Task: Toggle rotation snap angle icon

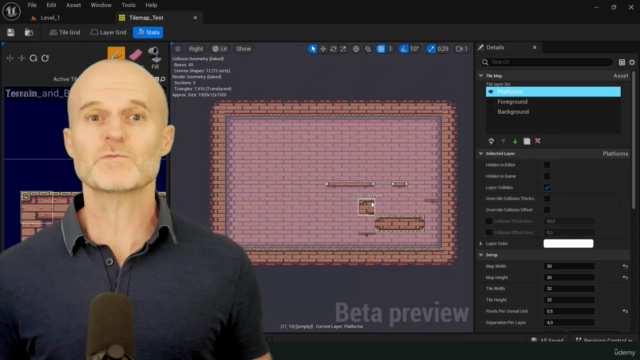Action: click(404, 49)
